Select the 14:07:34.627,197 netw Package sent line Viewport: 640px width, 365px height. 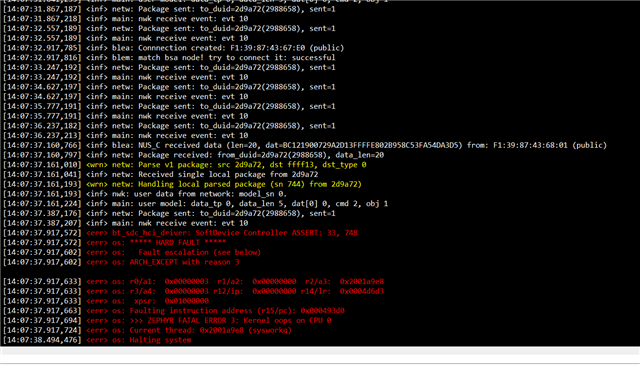click(169, 87)
